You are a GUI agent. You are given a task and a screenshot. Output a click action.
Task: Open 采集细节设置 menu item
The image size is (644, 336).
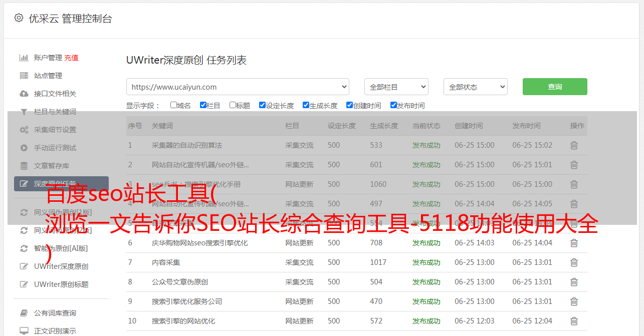(55, 130)
